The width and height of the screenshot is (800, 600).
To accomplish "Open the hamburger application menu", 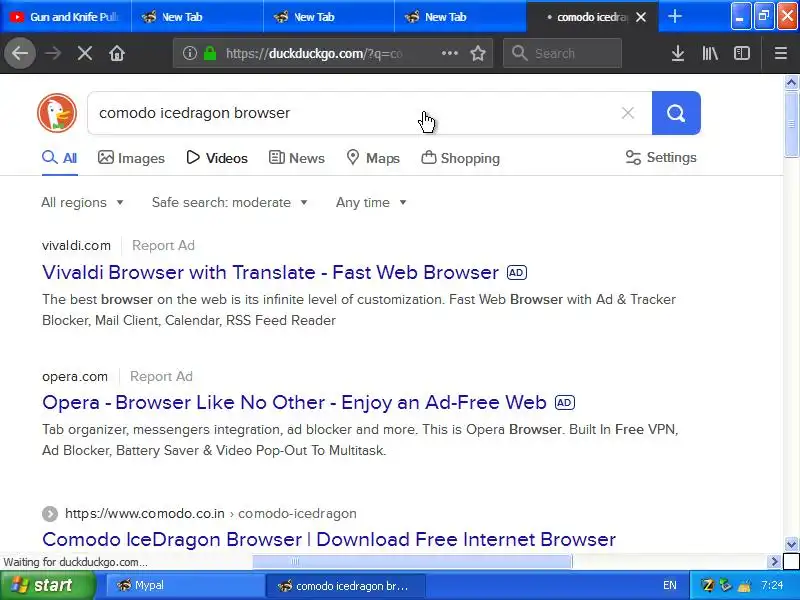I will tap(781, 53).
